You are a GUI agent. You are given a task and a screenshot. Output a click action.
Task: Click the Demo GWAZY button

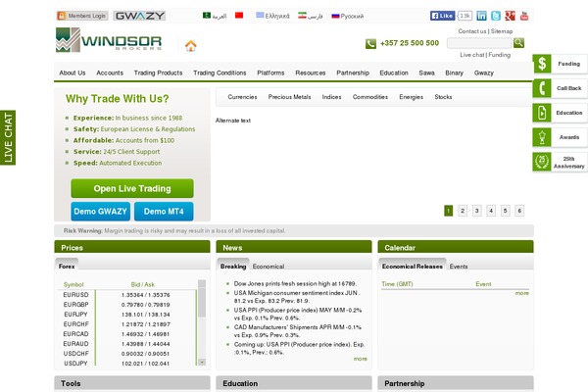pyautogui.click(x=101, y=212)
